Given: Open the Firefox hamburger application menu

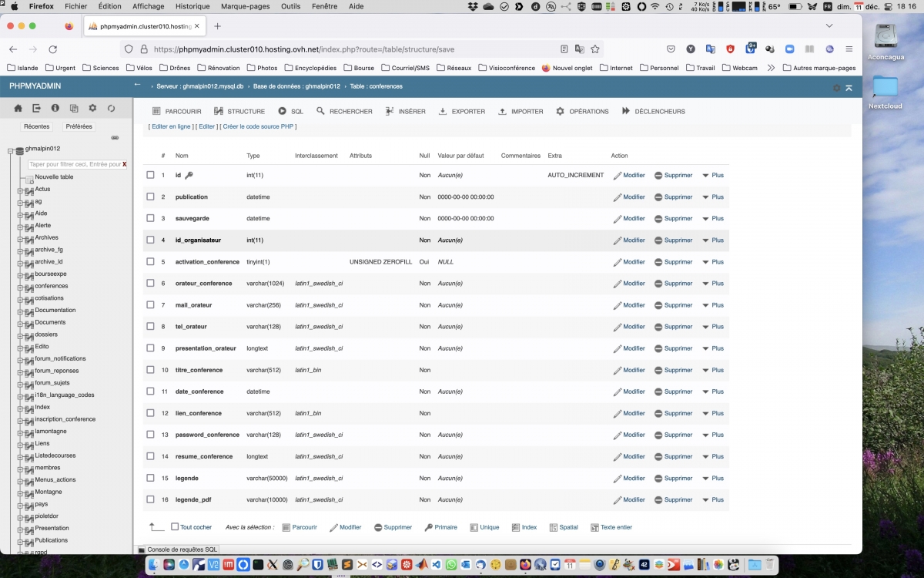Looking at the screenshot, I should [x=849, y=49].
